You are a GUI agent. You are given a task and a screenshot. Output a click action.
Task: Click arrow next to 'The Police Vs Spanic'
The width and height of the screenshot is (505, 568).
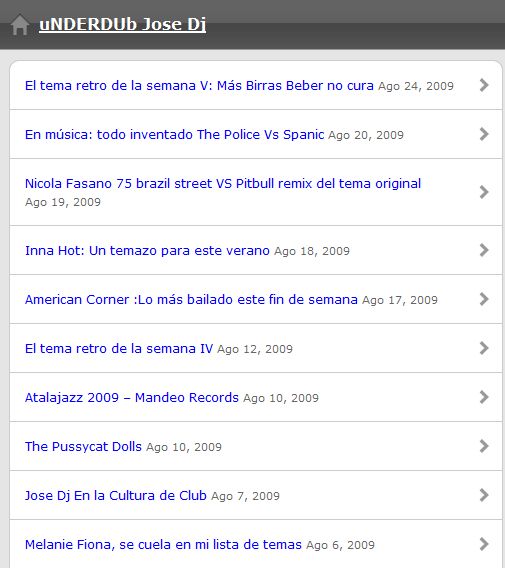click(x=484, y=134)
